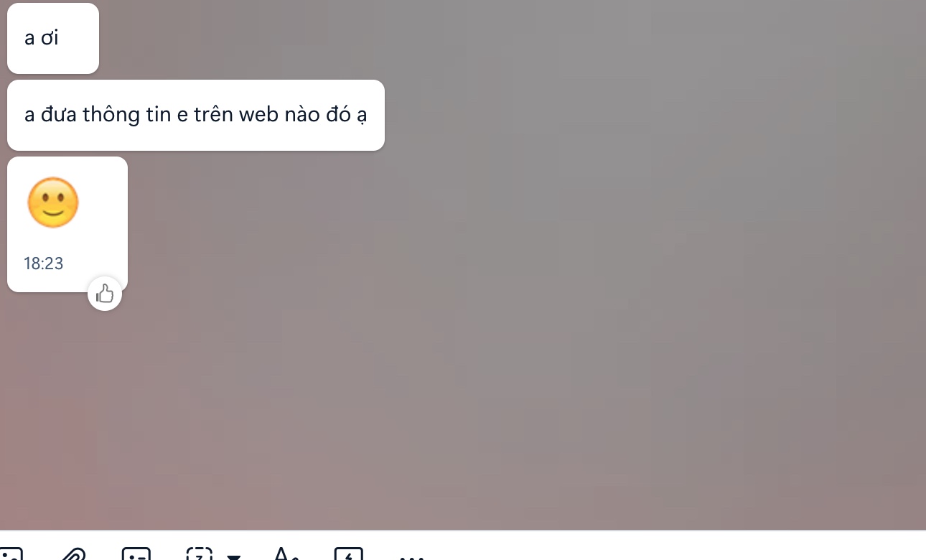The height and width of the screenshot is (560, 926).
Task: Click the "a đưa thông tin e trên web" message
Action: [x=196, y=115]
